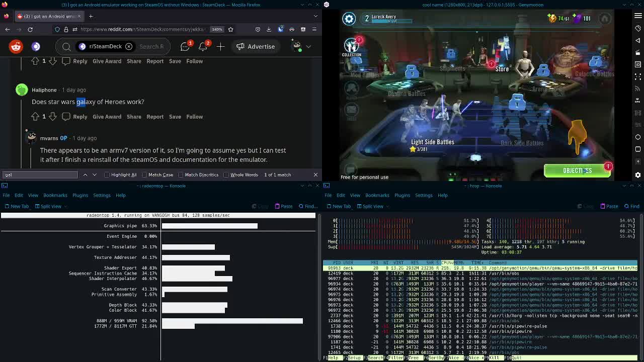Click find bar text field
The image size is (644, 362).
click(x=40, y=175)
